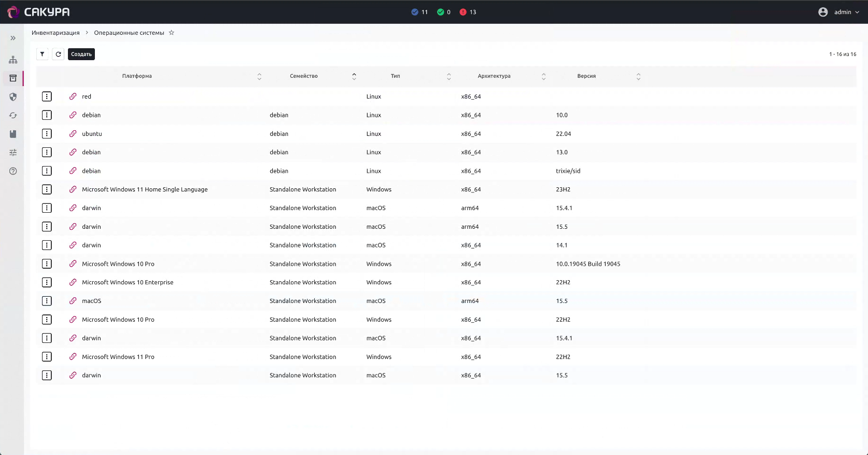Screen dimensions: 868x455
Task: Open the book icon section in the sidebar
Action: click(x=13, y=134)
